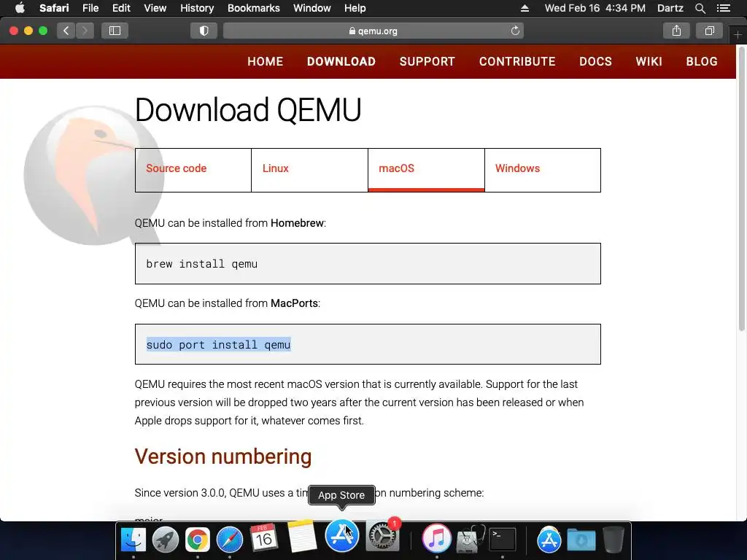The image size is (747, 560).
Task: Open the History menu
Action: pyautogui.click(x=197, y=8)
